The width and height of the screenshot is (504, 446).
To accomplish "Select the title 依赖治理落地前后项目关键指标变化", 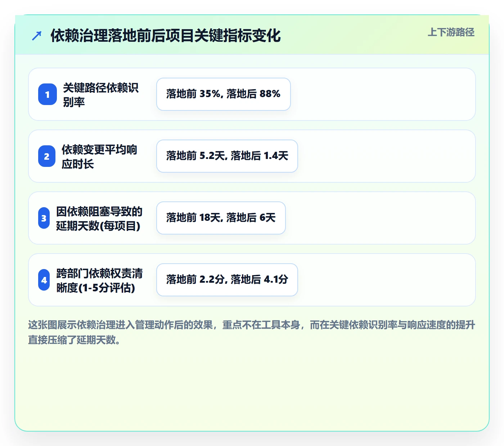I will (x=166, y=36).
